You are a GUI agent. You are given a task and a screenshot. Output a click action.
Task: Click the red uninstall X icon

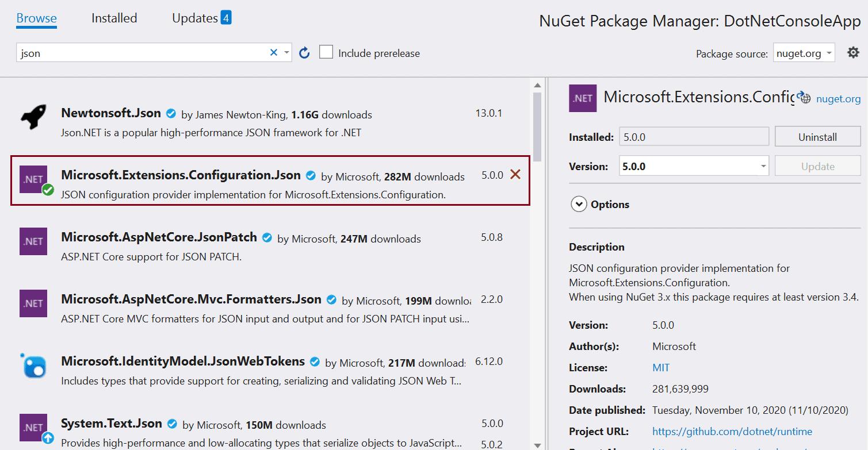(x=515, y=175)
